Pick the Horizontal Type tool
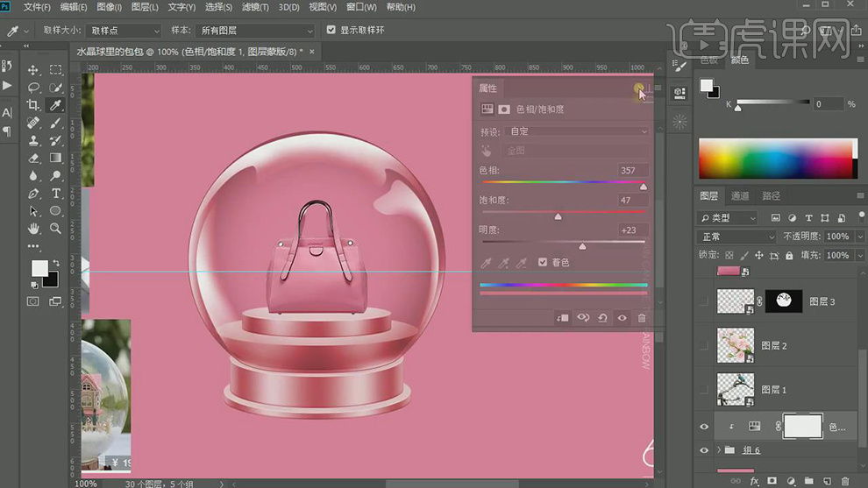This screenshot has width=868, height=488. pyautogui.click(x=55, y=193)
